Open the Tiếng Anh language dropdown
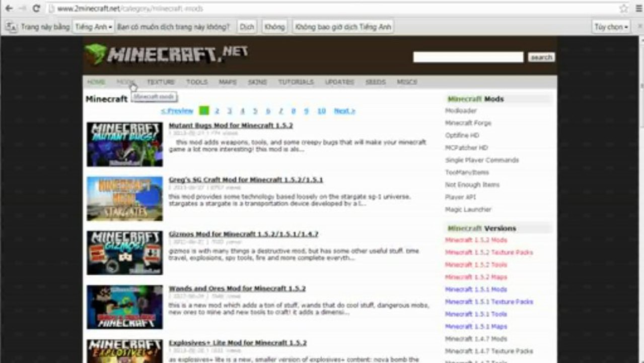This screenshot has height=363, width=644. coord(94,27)
